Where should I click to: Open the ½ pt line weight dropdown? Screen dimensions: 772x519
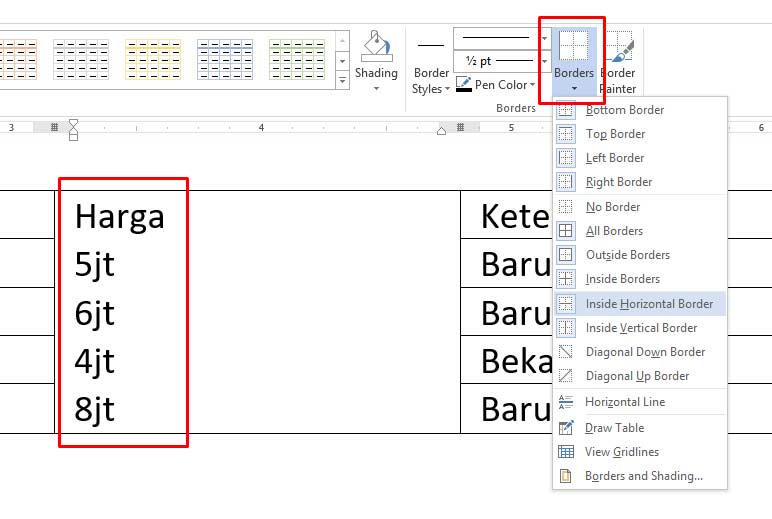coord(544,61)
